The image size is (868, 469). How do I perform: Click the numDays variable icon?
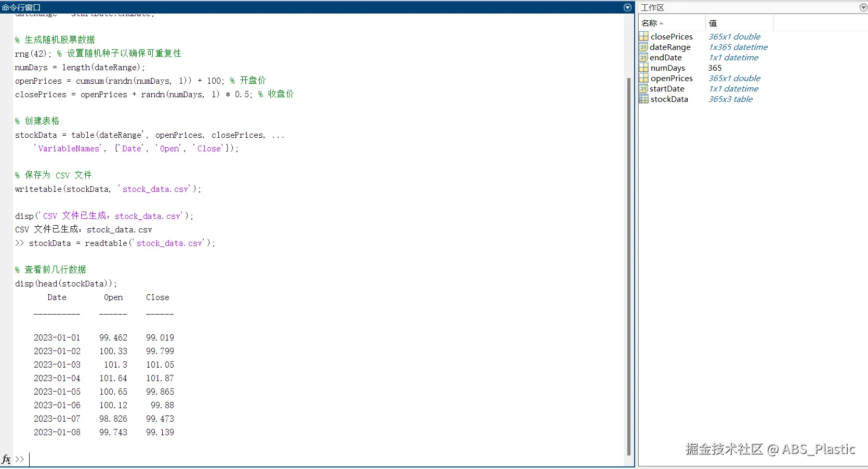click(643, 68)
